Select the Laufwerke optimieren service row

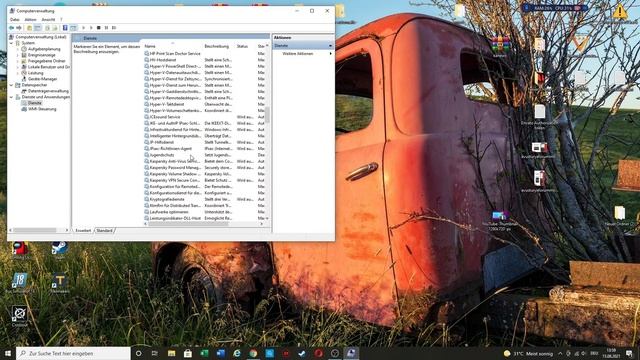tap(204, 212)
